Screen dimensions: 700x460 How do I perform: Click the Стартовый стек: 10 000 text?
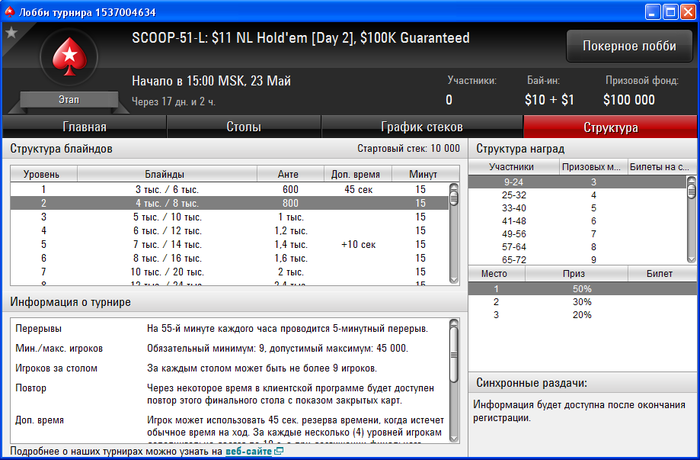408,149
